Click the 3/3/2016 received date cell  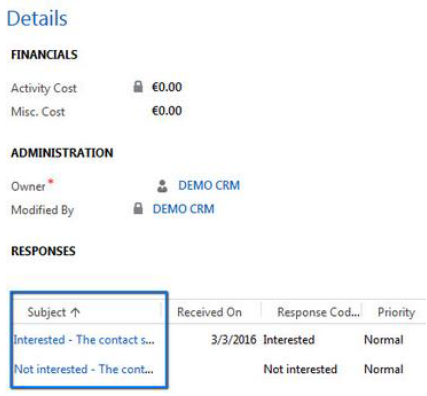pyautogui.click(x=234, y=340)
